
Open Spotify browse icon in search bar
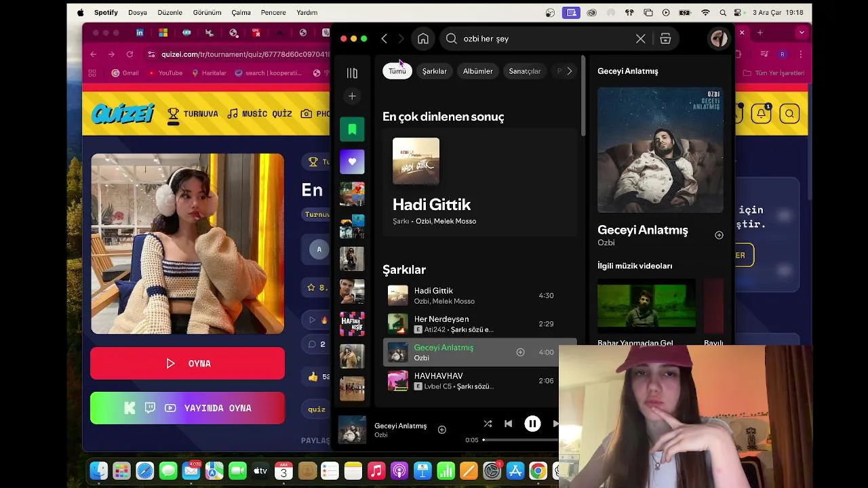coord(665,39)
